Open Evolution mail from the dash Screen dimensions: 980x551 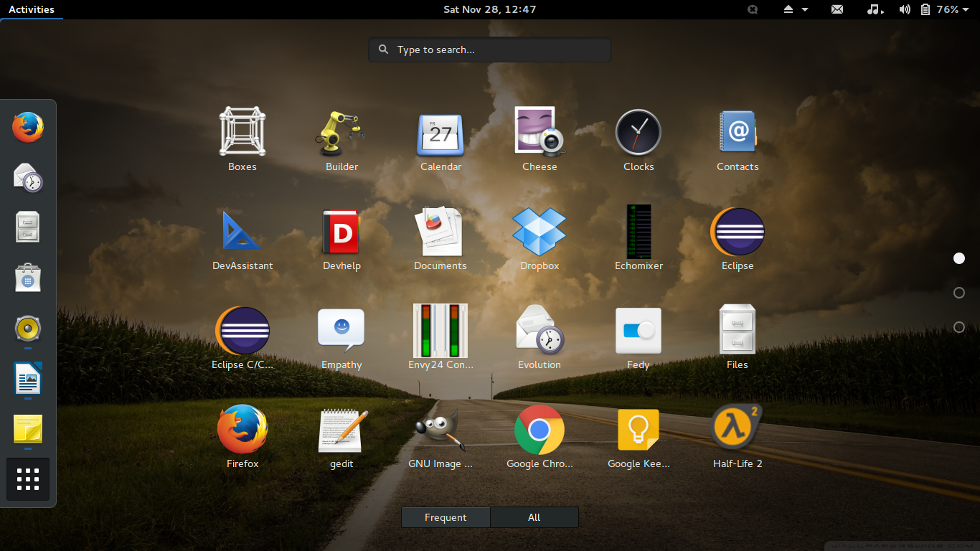coord(28,177)
